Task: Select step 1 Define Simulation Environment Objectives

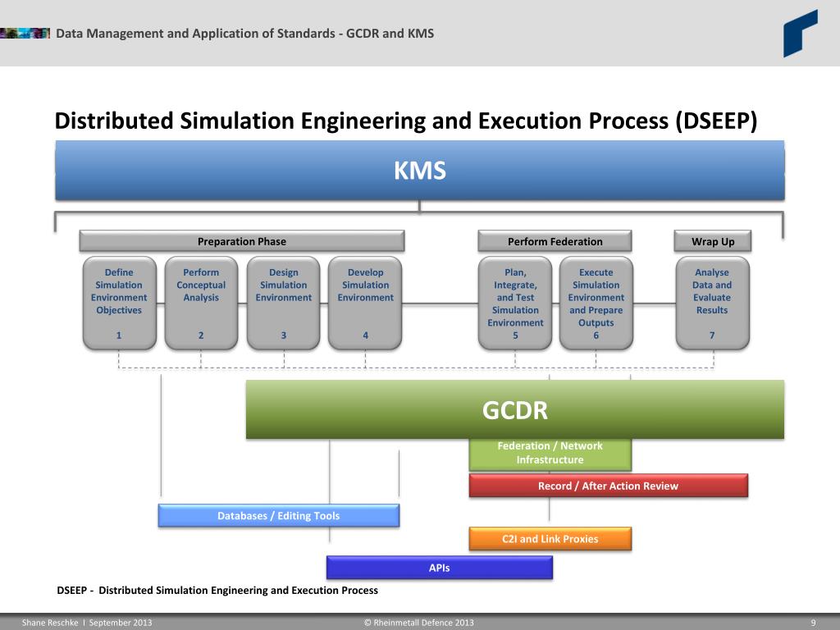Action: (120, 304)
